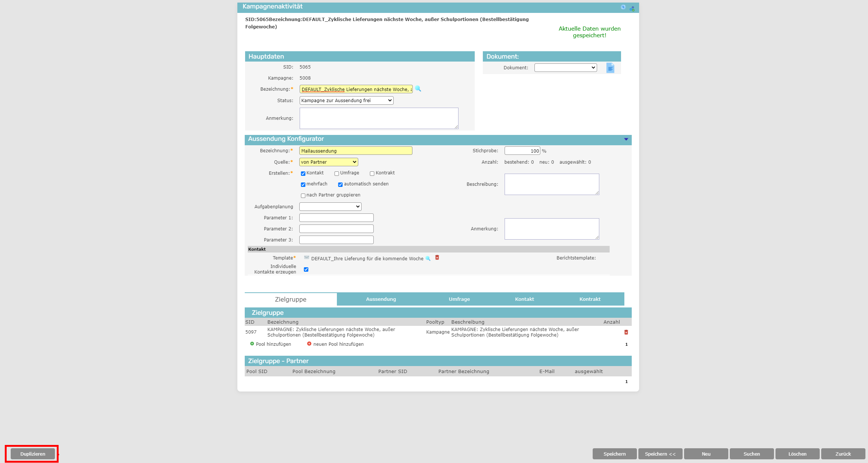Click the Duplizieren button
Image resolution: width=868 pixels, height=463 pixels.
[x=33, y=454]
